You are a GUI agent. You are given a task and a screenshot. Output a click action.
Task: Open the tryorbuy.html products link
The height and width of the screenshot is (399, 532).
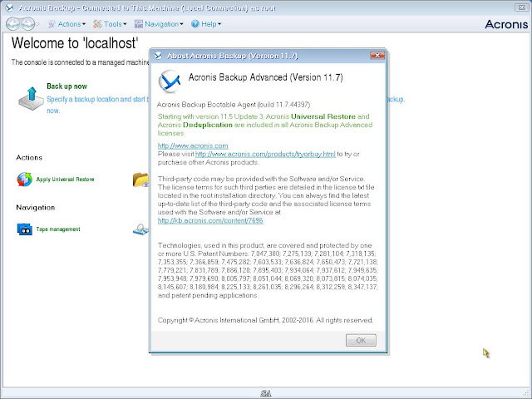[265, 154]
